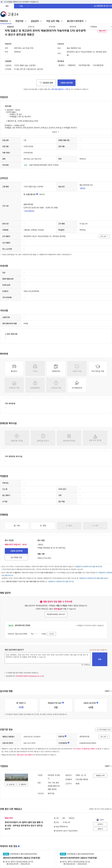Image resolution: width=112 pixels, height=868 pixels.
Task: Click the 고용24 입사지원 button under 접수 마감일
Action: click(x=16, y=551)
